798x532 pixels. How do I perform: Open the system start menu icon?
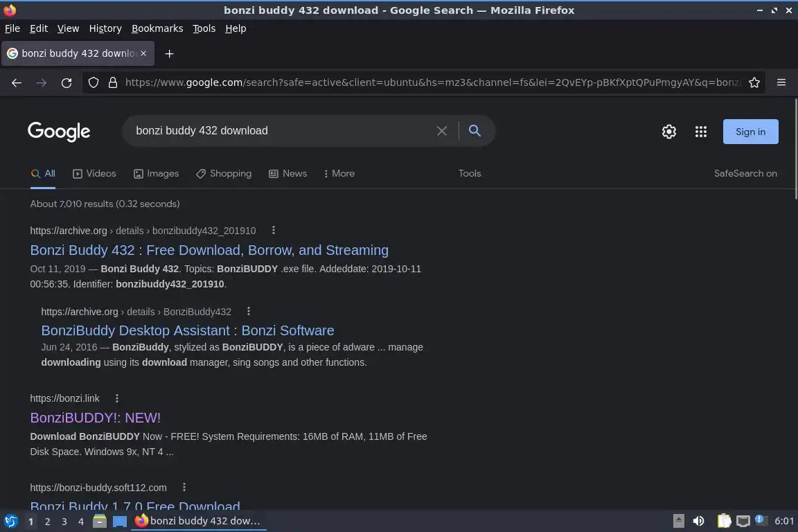[x=10, y=521]
